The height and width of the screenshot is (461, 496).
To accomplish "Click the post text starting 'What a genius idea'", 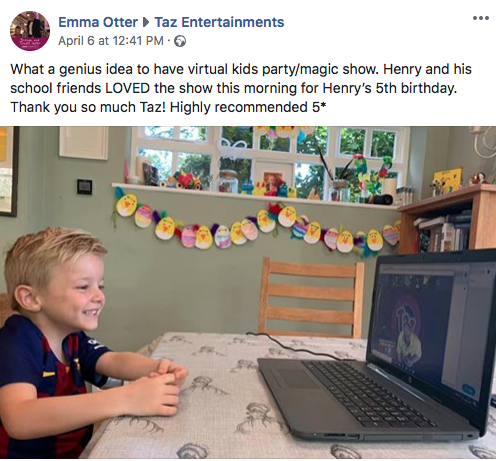I will click(241, 88).
